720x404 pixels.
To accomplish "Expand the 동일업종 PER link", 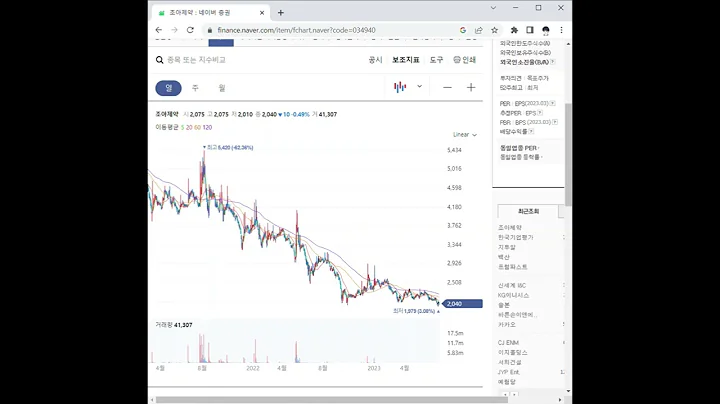I will pos(519,148).
